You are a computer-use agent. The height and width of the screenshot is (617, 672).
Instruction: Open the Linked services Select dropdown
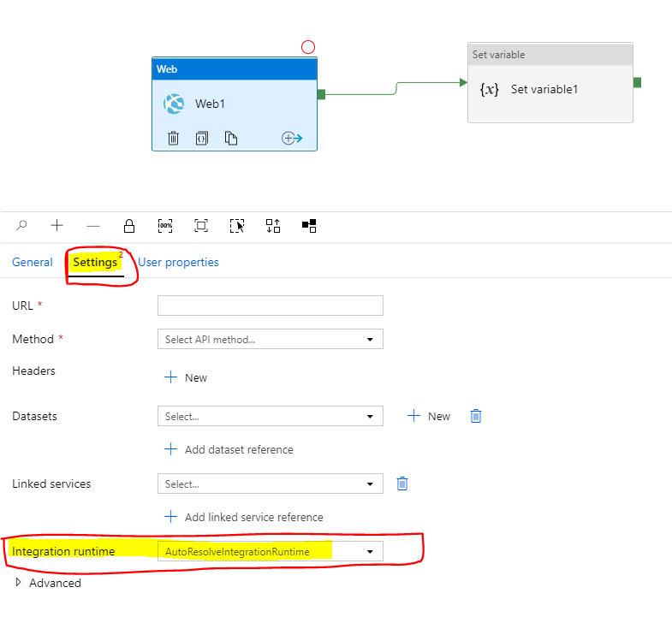coord(270,484)
